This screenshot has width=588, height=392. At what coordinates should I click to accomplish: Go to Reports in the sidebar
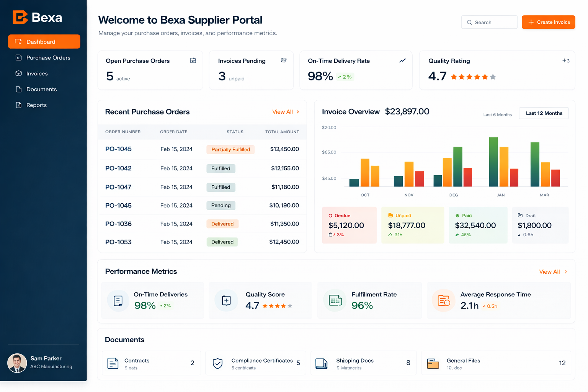[x=36, y=105]
